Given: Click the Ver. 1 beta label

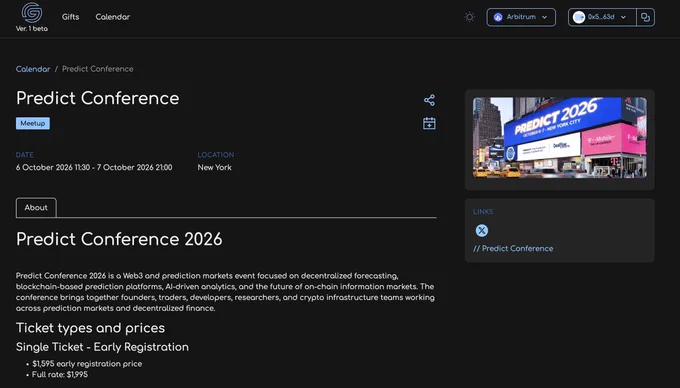Looking at the screenshot, I should coord(32,29).
